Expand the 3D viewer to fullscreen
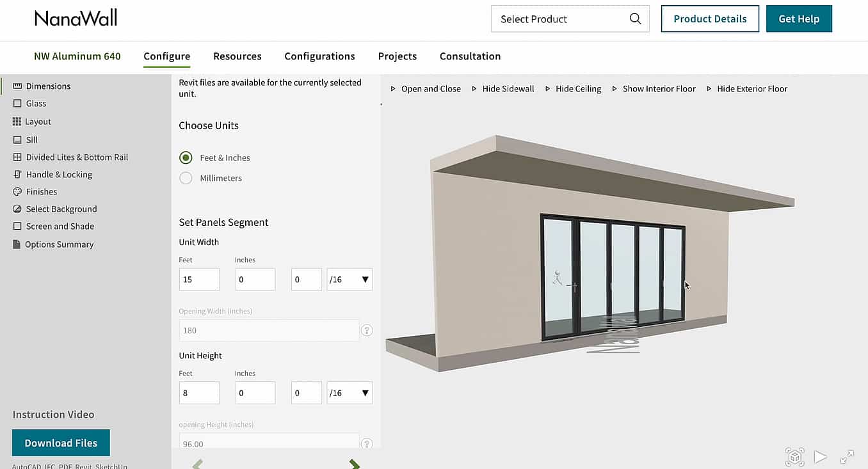The image size is (868, 469). click(x=847, y=457)
